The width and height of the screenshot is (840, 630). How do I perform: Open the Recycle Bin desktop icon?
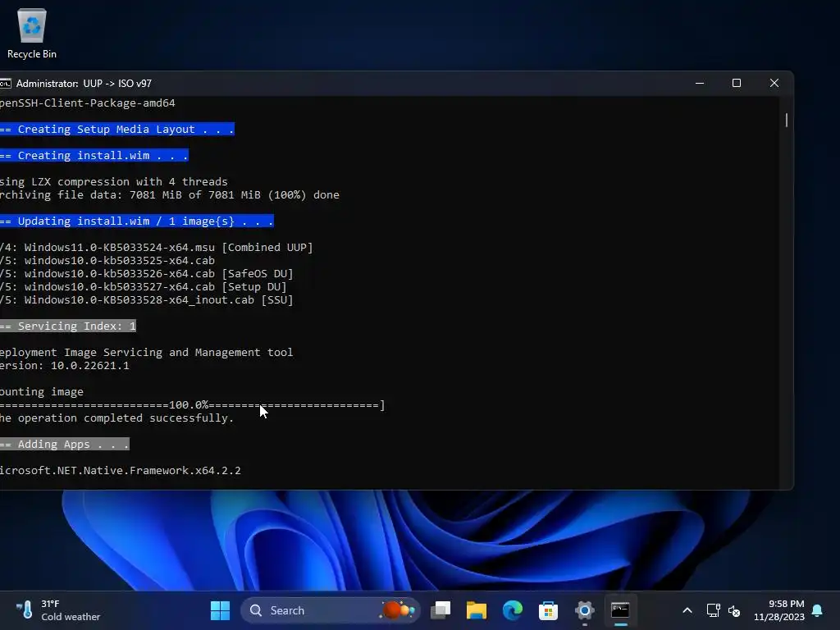pyautogui.click(x=32, y=33)
